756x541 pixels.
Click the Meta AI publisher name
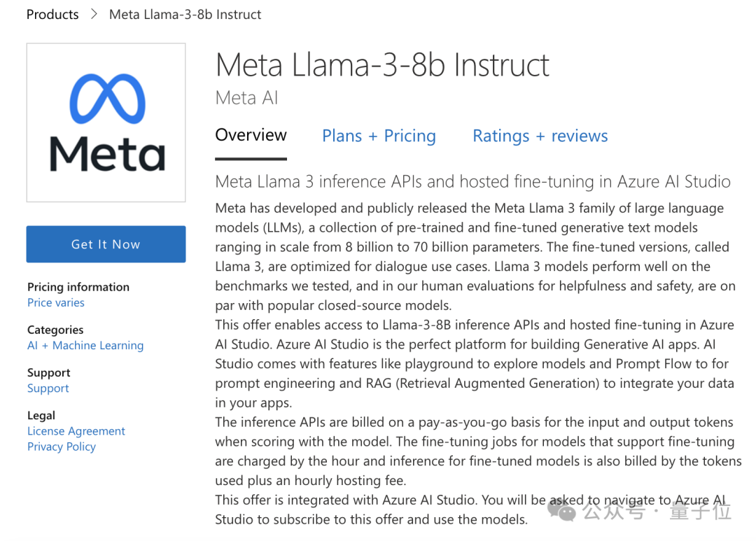246,98
